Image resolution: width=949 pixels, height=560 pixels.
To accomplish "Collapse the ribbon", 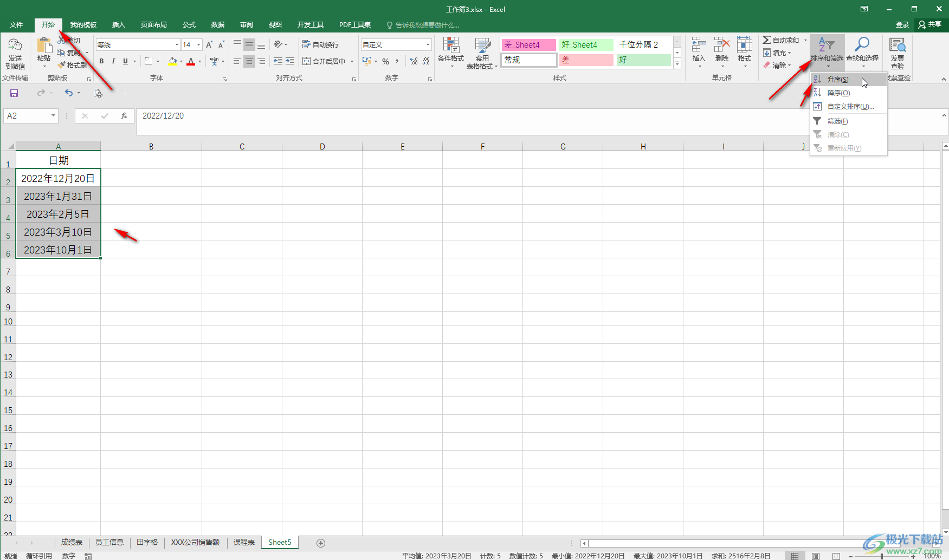I will [944, 79].
